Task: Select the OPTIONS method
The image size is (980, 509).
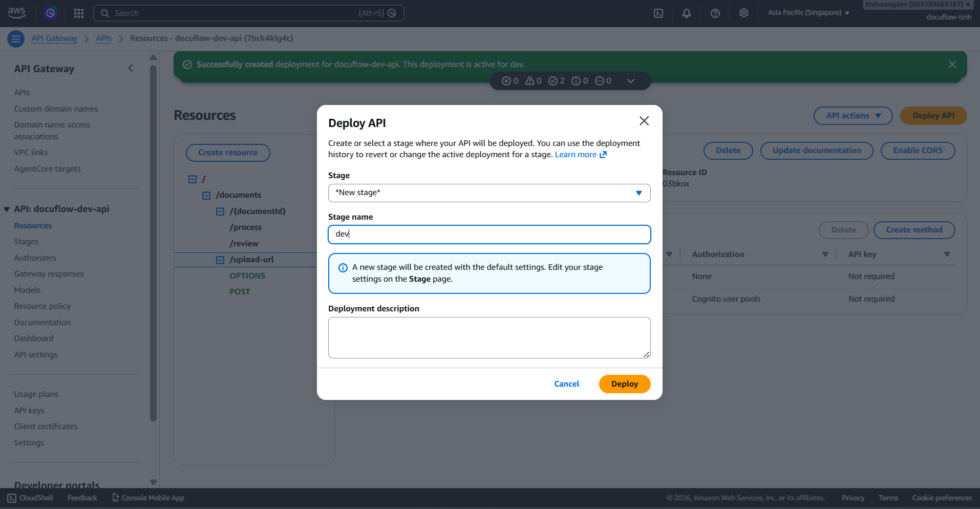Action: click(x=247, y=276)
